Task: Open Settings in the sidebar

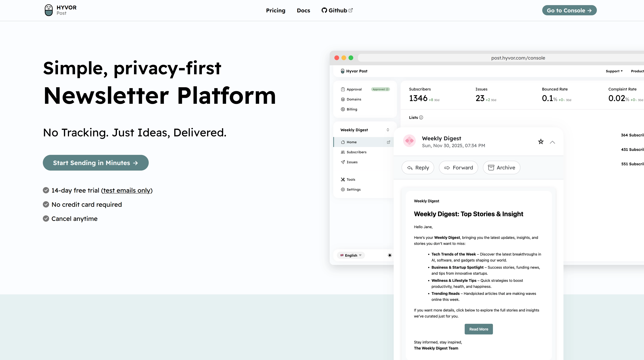Action: 353,189
